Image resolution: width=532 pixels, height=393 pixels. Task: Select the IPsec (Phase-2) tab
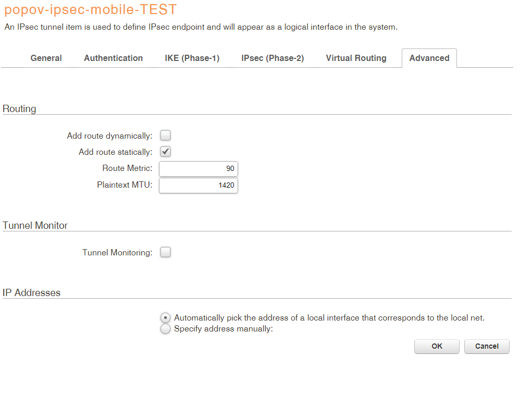pyautogui.click(x=273, y=58)
